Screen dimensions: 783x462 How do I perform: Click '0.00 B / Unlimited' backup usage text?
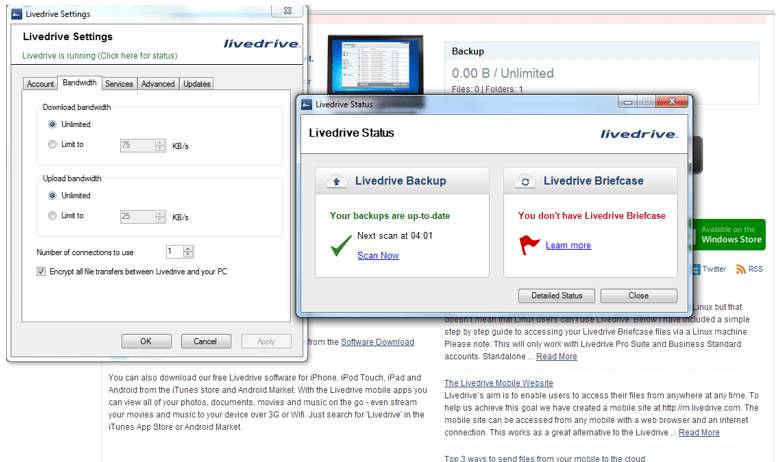tap(502, 73)
